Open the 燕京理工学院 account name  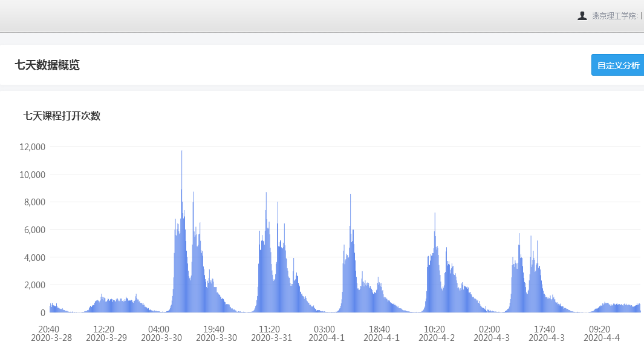click(x=614, y=16)
